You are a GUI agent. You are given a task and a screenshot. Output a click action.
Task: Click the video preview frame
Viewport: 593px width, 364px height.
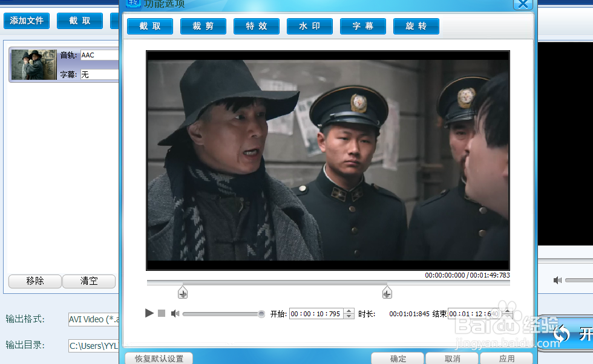(x=328, y=160)
